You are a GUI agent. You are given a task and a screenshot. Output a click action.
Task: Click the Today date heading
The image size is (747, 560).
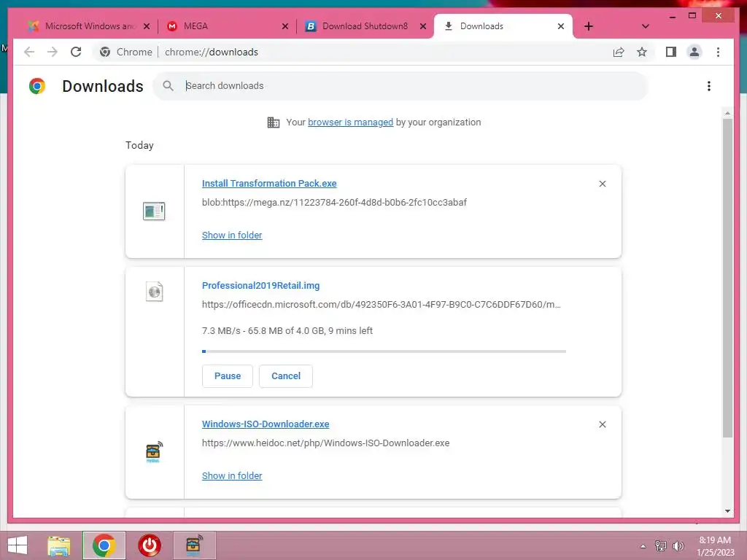(x=139, y=145)
